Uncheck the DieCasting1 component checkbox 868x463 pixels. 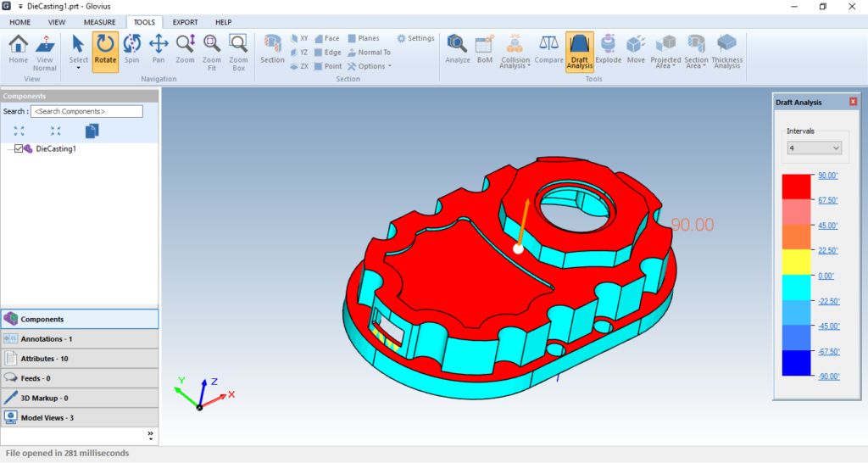[x=19, y=149]
